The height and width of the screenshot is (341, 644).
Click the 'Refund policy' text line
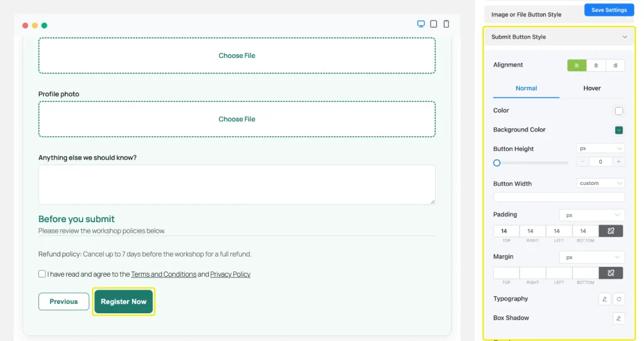(x=145, y=254)
